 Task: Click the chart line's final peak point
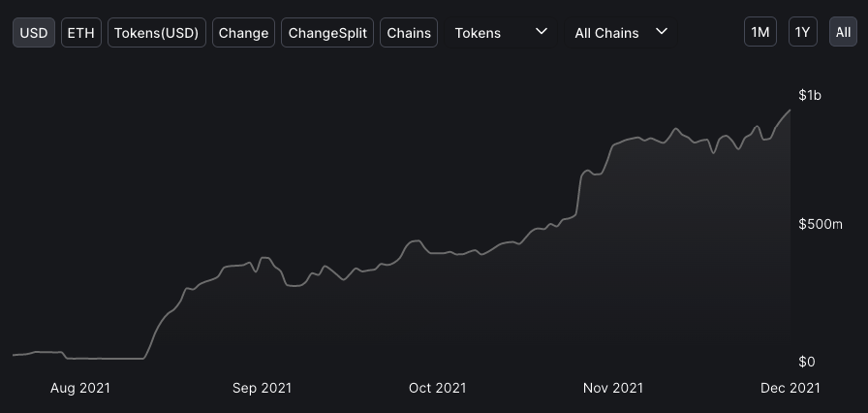[x=790, y=111]
